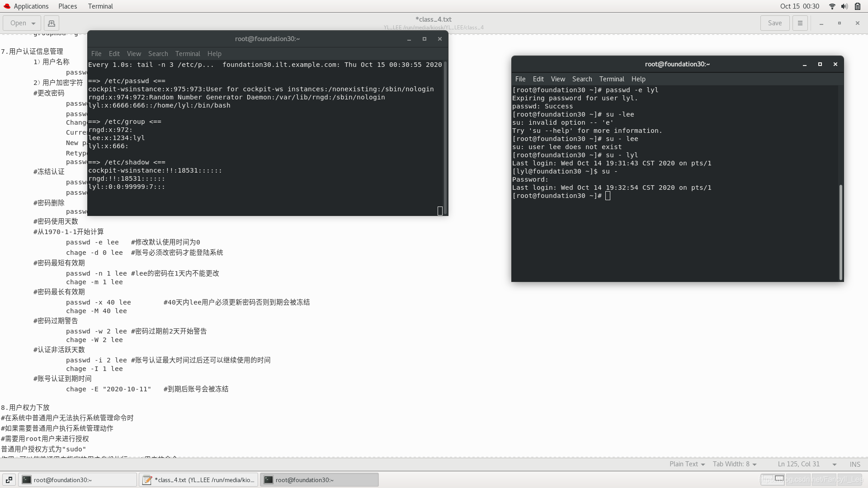Open gedit hamburger menu icon
This screenshot has width=868, height=488.
pos(800,23)
